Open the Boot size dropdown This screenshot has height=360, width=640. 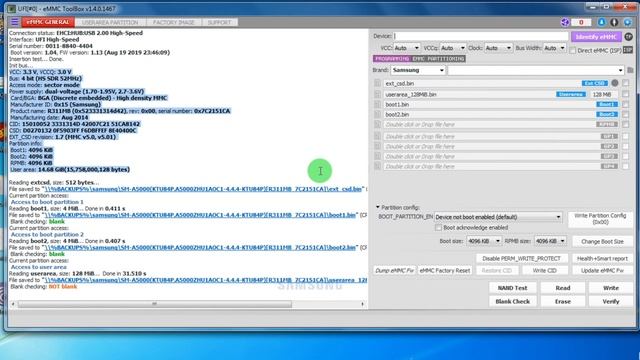(484, 241)
